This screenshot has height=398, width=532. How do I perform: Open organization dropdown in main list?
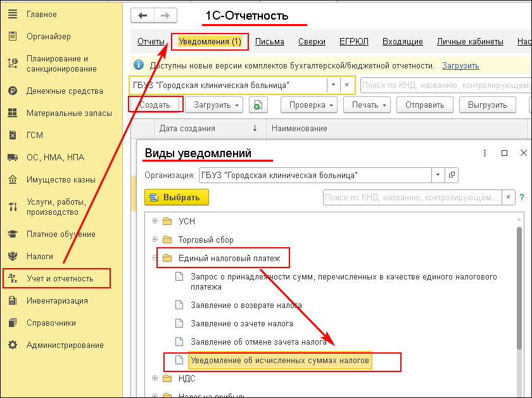(333, 85)
